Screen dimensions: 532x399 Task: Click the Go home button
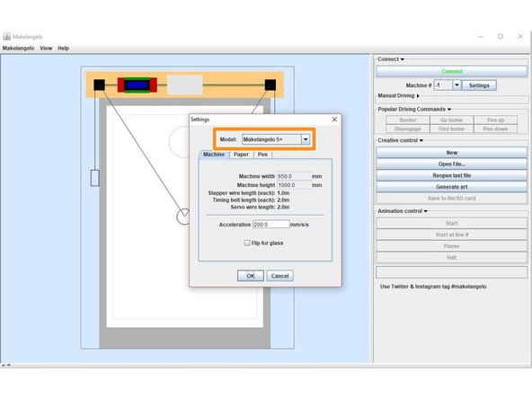451,120
